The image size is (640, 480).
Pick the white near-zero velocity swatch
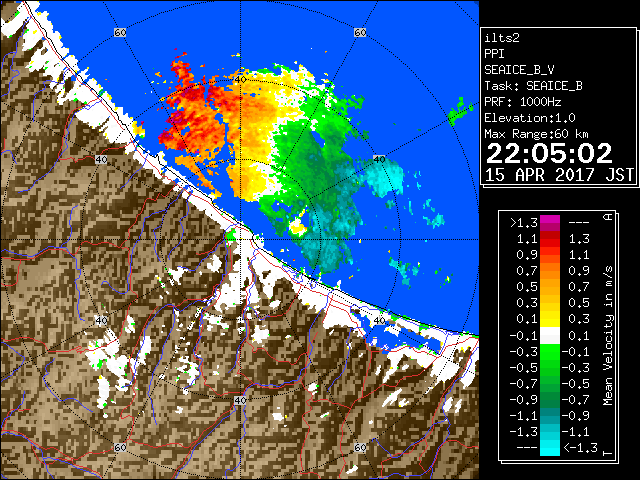[x=550, y=336]
